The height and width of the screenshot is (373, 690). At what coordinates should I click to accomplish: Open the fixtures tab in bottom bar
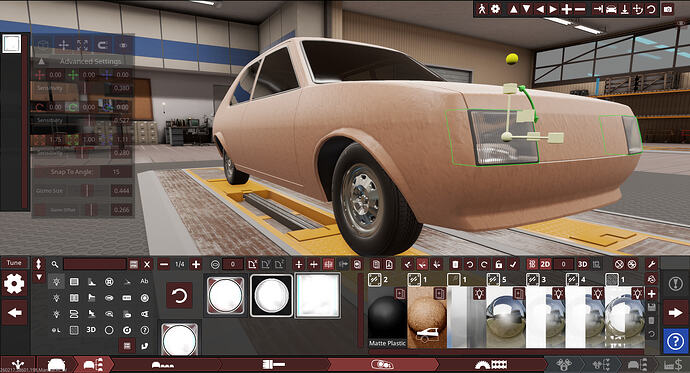tap(382, 365)
